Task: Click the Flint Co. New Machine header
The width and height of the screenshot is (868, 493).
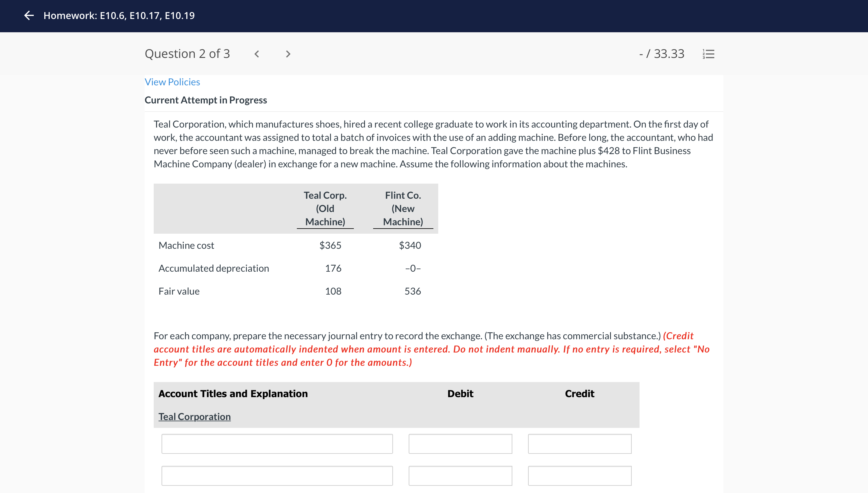Action: point(403,209)
